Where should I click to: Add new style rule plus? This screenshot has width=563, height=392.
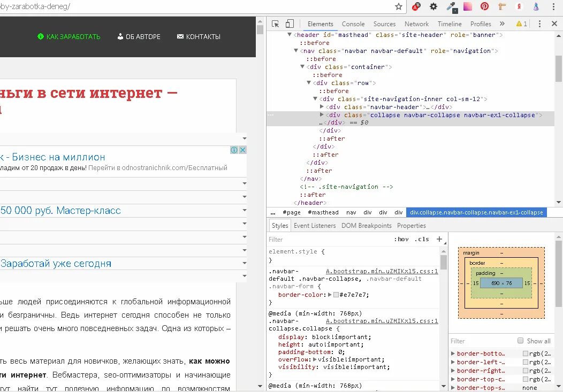click(x=439, y=239)
